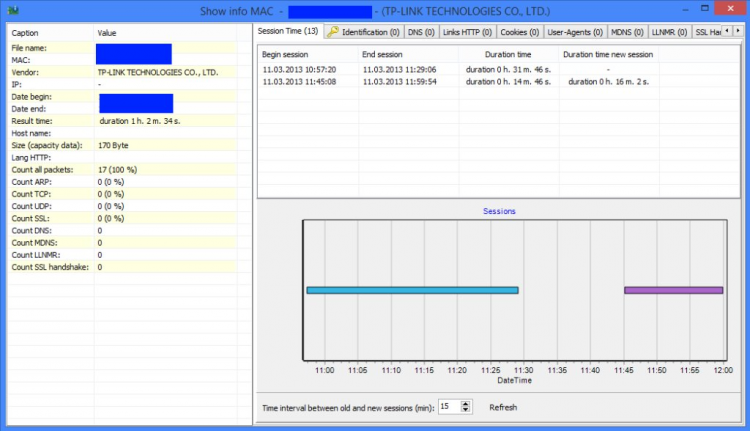Switch to the Session Time (13) tab
This screenshot has height=431, width=750.
pyautogui.click(x=288, y=31)
